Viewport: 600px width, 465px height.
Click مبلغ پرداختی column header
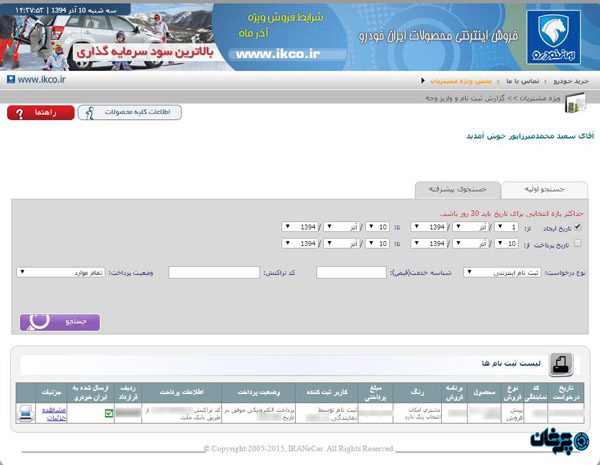[375, 392]
